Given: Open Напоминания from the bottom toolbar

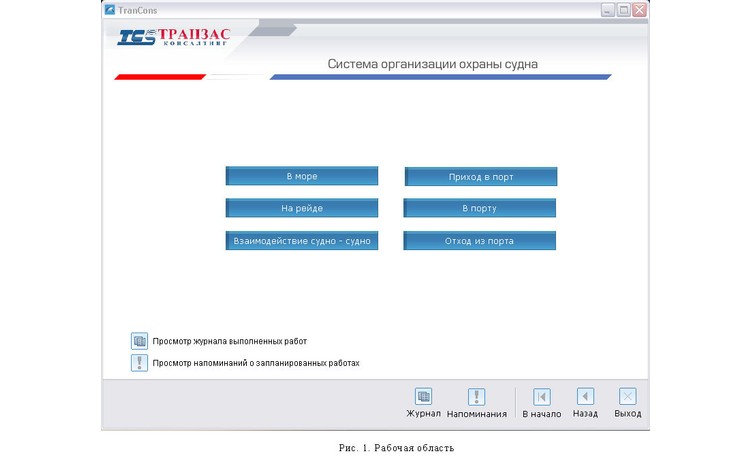Looking at the screenshot, I should [x=476, y=397].
